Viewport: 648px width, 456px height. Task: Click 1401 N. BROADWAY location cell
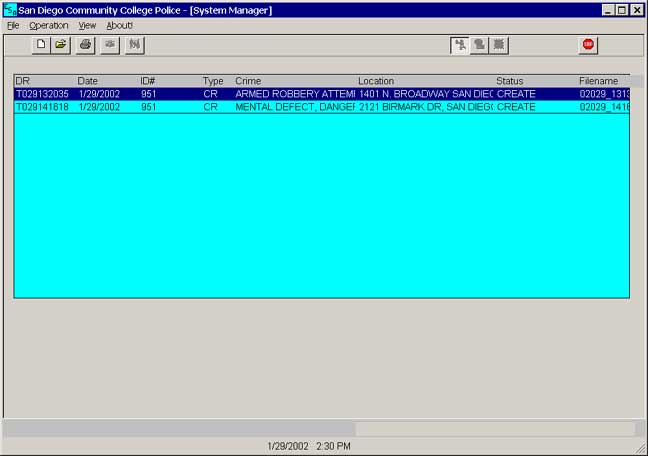[x=426, y=94]
